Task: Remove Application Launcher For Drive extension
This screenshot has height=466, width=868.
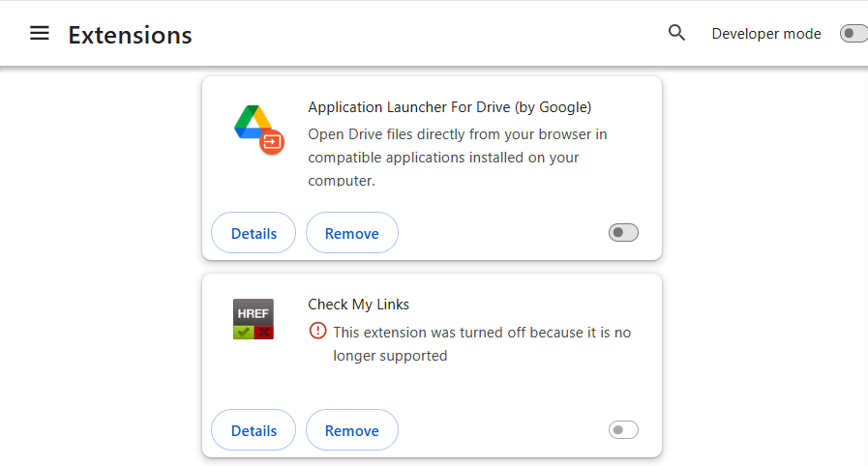Action: click(351, 233)
